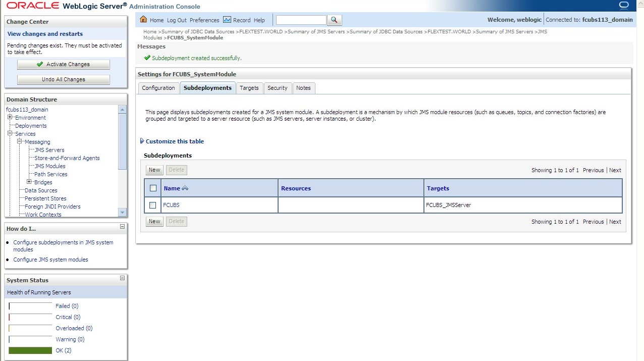Switch to the Targets tab
This screenshot has height=361, width=644.
pyautogui.click(x=249, y=88)
